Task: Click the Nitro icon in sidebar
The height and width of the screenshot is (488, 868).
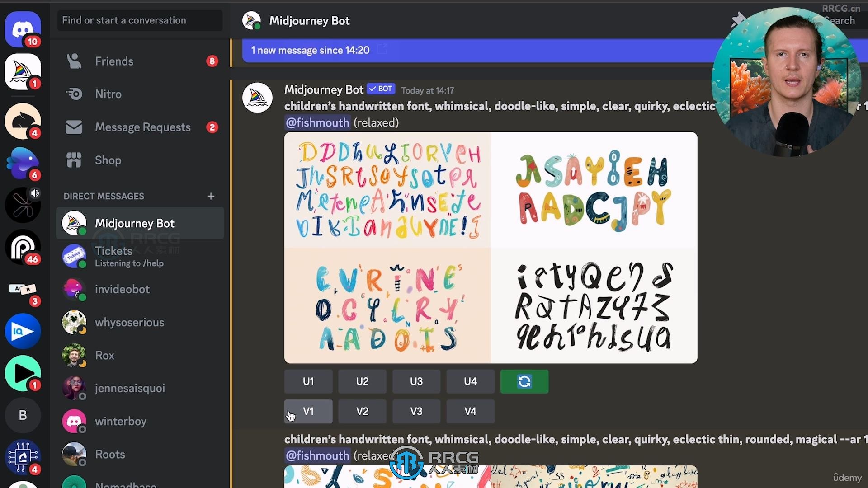Action: (74, 94)
